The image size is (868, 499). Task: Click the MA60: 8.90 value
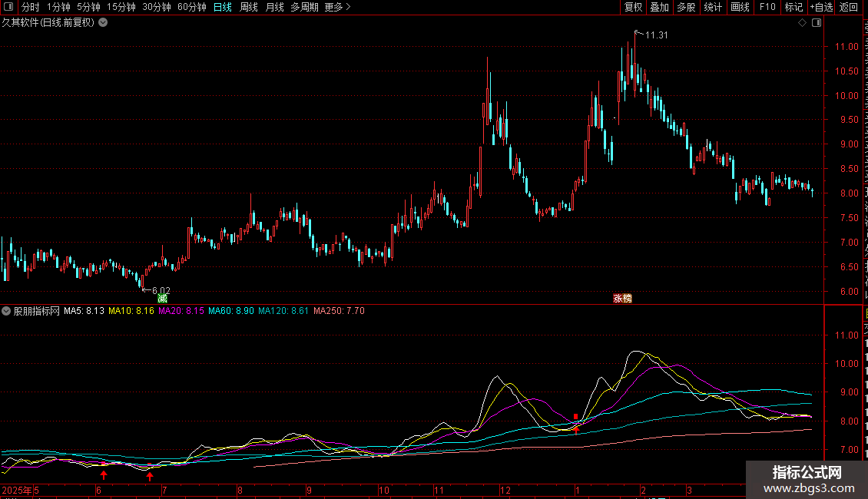point(231,311)
